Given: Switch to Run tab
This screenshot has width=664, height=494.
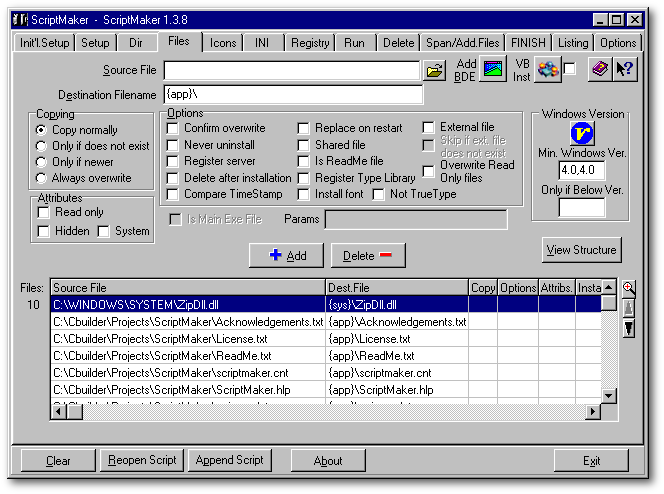Looking at the screenshot, I should (354, 43).
